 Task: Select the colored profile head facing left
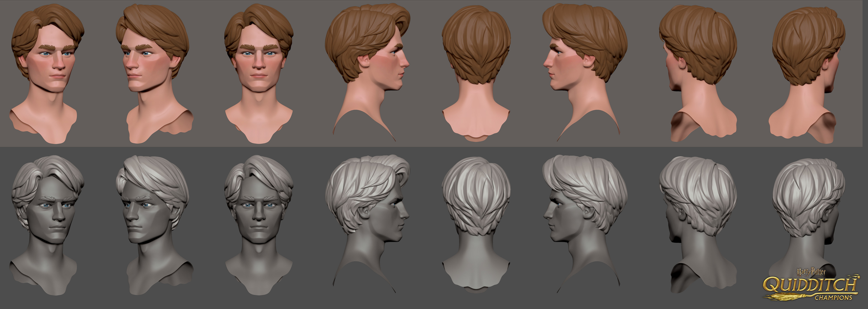[x=585, y=72]
